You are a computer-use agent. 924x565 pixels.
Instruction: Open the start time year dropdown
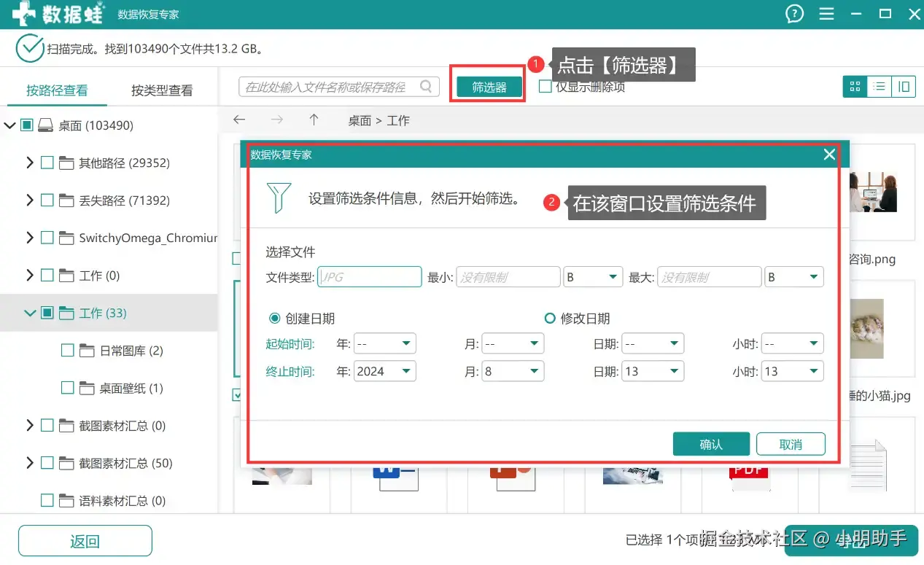point(385,343)
